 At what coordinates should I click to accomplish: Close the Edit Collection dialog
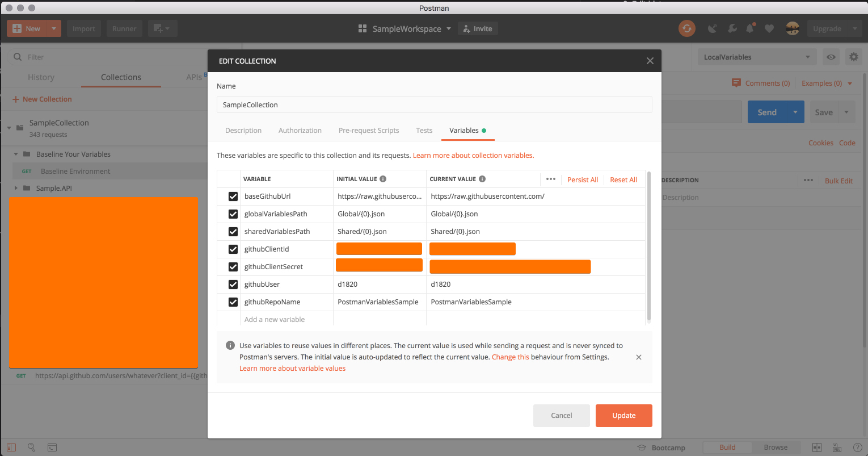coord(650,61)
